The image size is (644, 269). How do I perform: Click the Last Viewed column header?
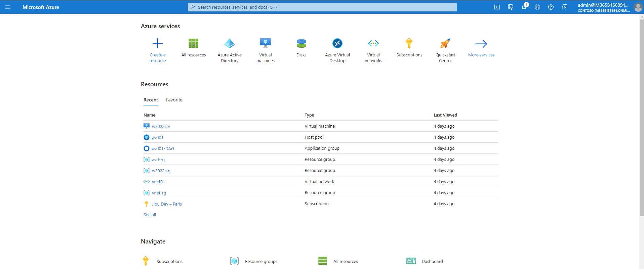(x=445, y=115)
